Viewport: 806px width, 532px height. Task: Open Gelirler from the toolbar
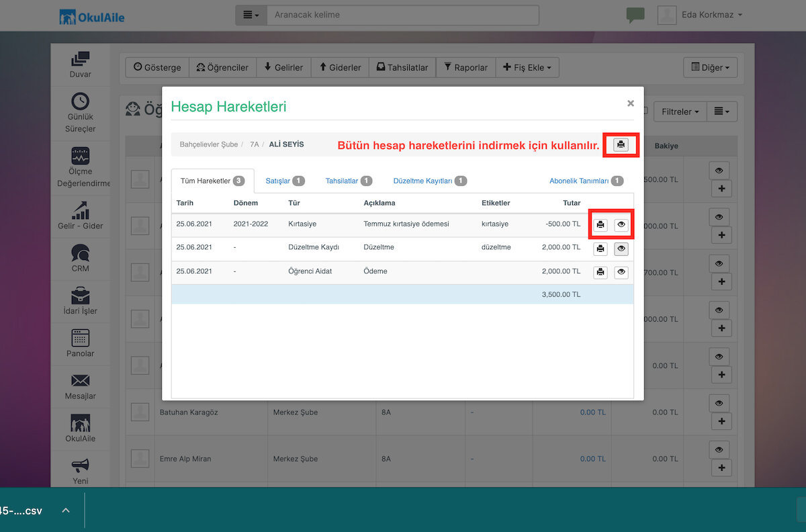[x=283, y=67]
